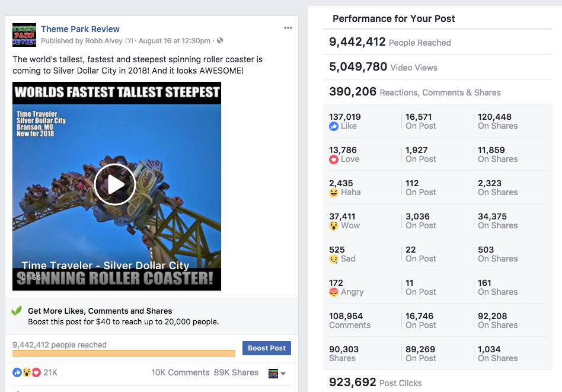Click the '108,954 Comments' total
This screenshot has width=562, height=392.
click(350, 321)
